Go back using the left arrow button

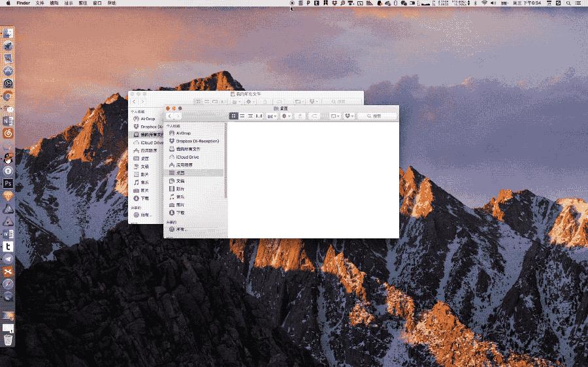click(x=170, y=116)
